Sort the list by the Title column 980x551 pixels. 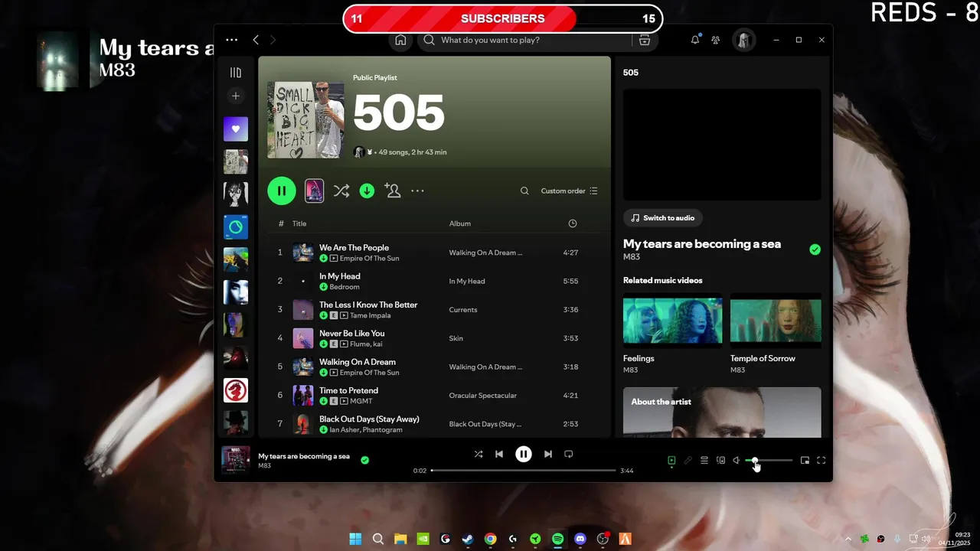pos(299,223)
